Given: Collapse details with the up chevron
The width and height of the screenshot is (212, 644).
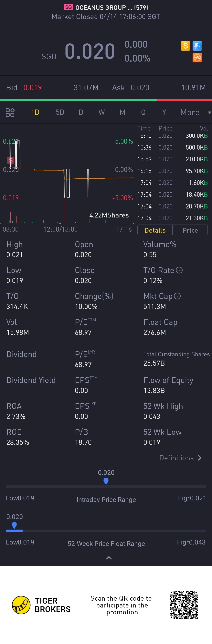Looking at the screenshot, I should [109, 558].
